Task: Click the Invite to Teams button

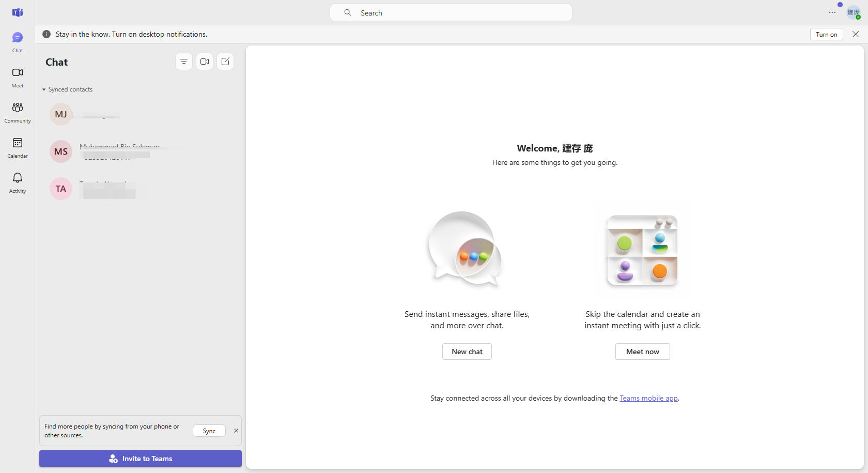Action: 140,459
